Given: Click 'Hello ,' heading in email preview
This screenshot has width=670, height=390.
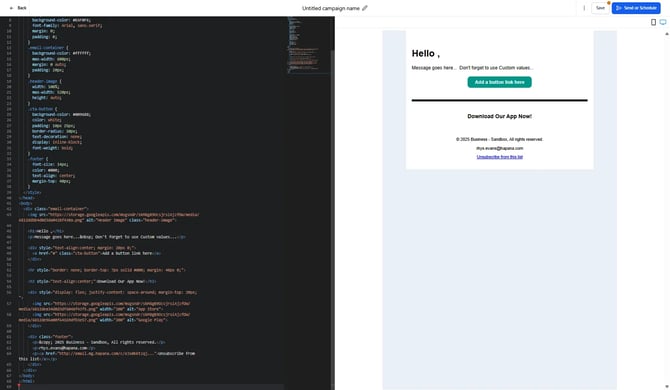Looking at the screenshot, I should (426, 53).
